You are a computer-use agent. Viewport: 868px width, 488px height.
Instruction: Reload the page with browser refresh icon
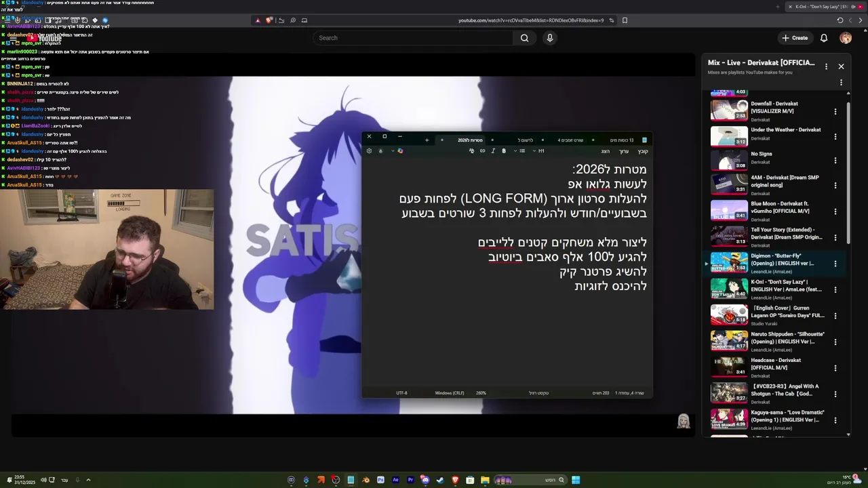point(840,20)
